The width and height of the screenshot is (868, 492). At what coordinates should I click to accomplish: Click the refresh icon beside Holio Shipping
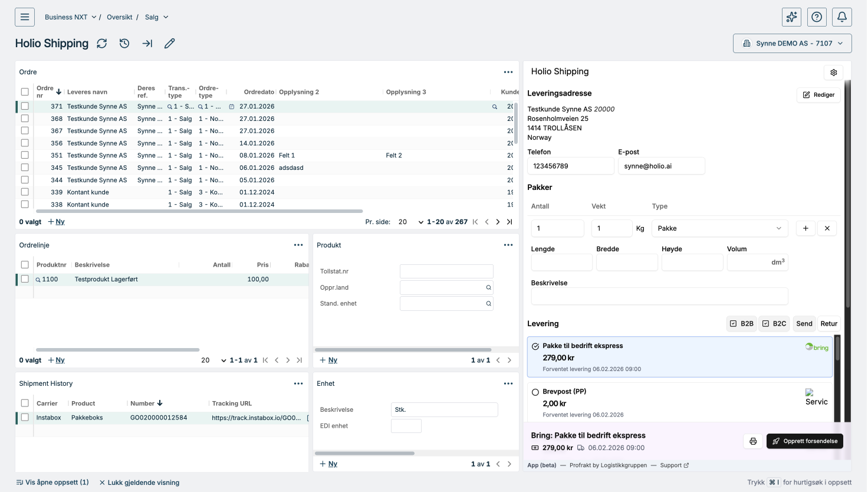click(102, 44)
